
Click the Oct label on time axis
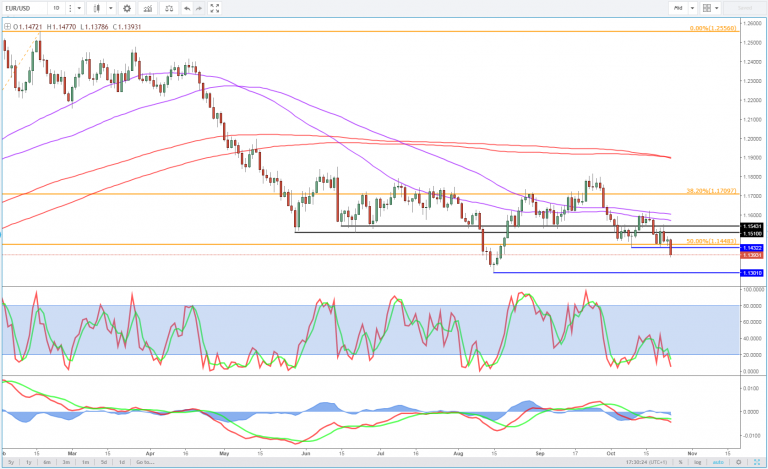[611, 453]
